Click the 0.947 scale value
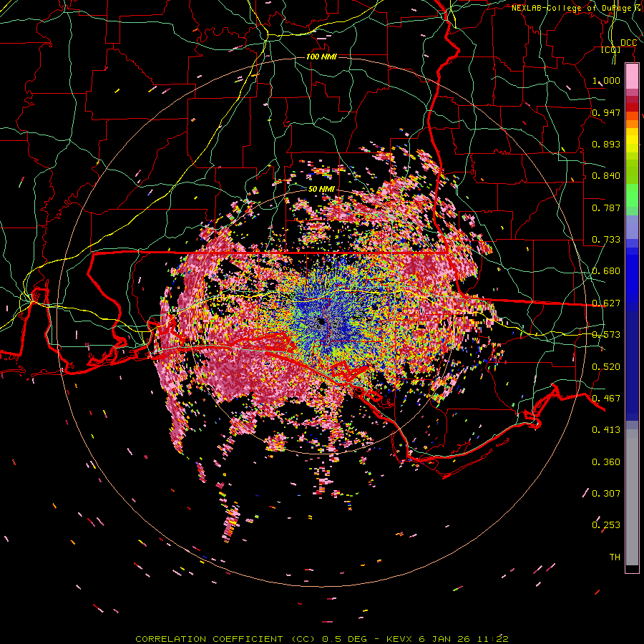644x644 pixels. pos(606,112)
